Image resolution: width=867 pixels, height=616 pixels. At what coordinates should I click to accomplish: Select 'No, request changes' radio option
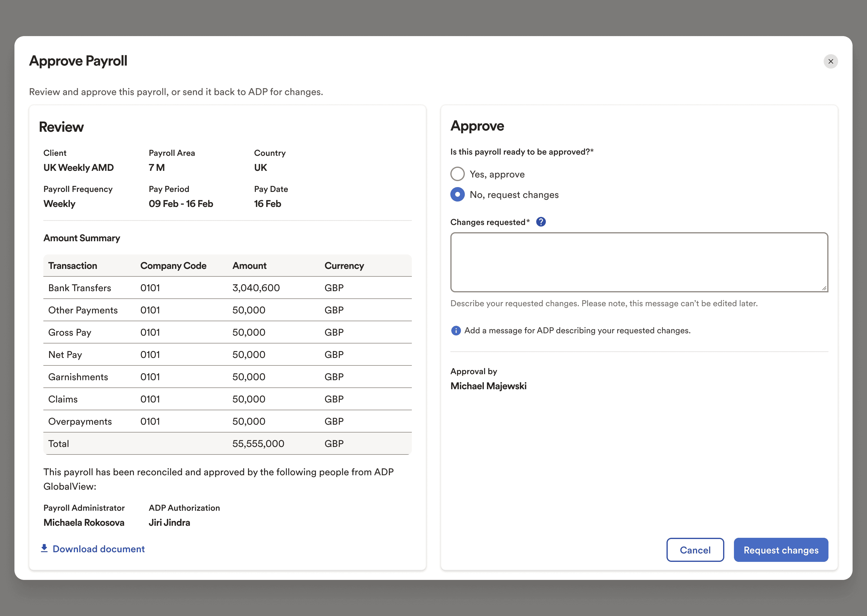pyautogui.click(x=457, y=195)
